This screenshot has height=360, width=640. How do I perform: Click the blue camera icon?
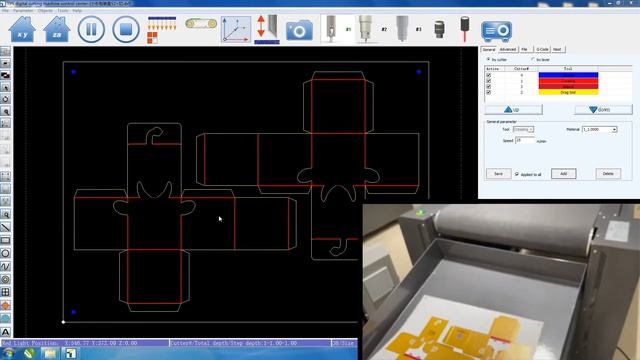click(299, 30)
